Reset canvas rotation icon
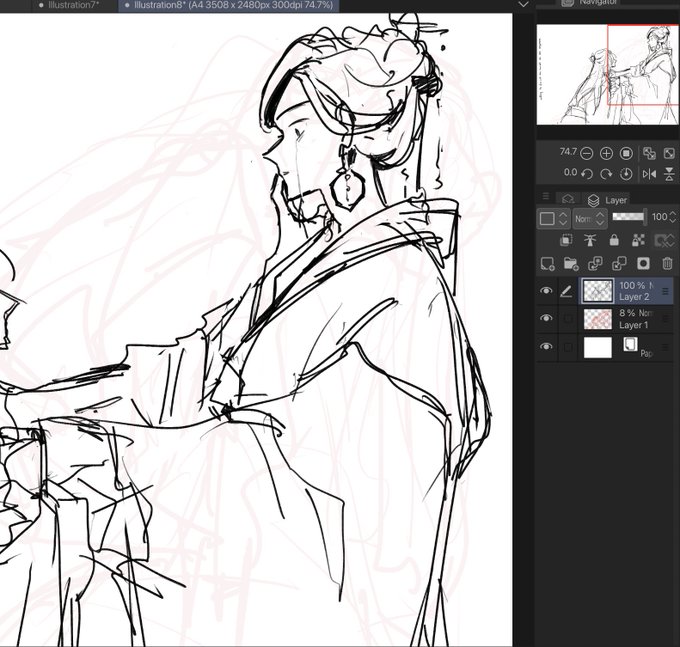Viewport: 680px width, 647px height. tap(626, 174)
